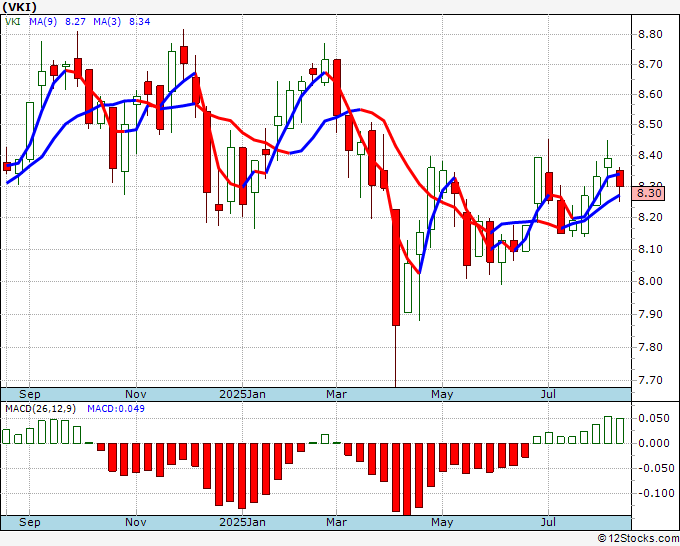This screenshot has width=680, height=546.
Task: Click May on the price chart time axis
Action: (x=442, y=395)
